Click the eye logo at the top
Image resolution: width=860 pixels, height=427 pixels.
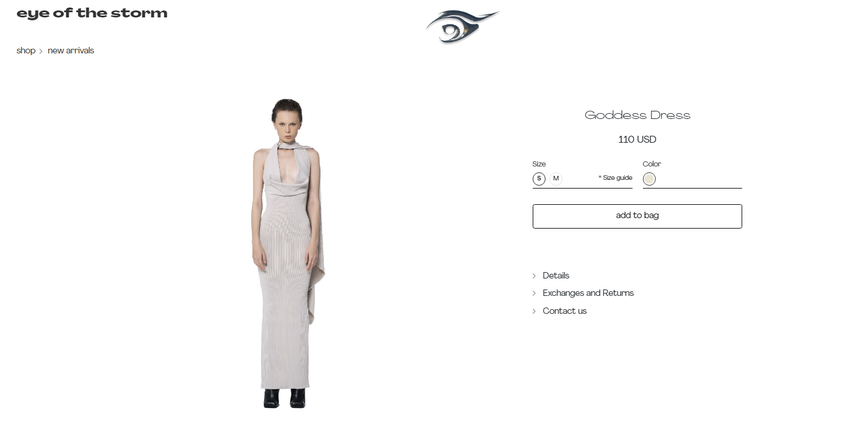[x=462, y=26]
